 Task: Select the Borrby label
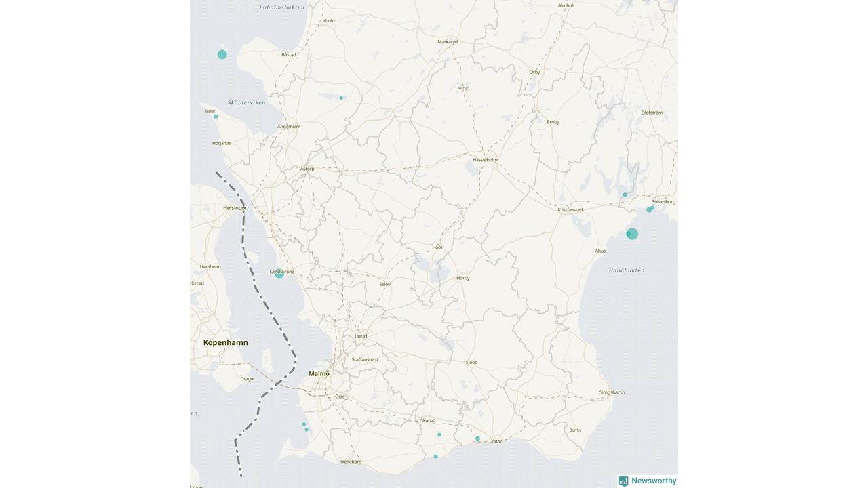(x=575, y=430)
